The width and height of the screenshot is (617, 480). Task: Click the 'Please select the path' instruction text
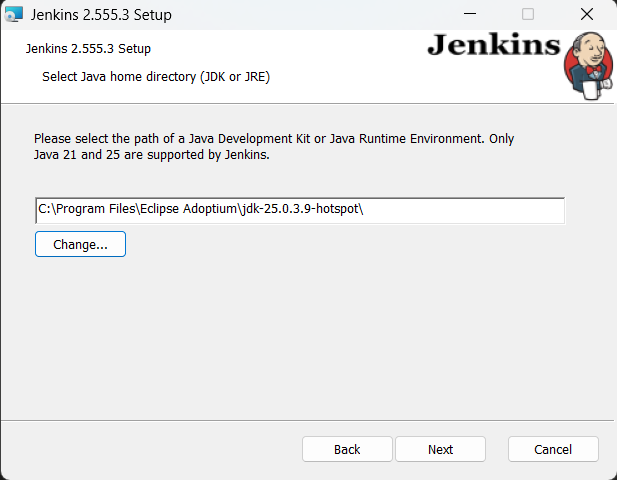point(274,146)
